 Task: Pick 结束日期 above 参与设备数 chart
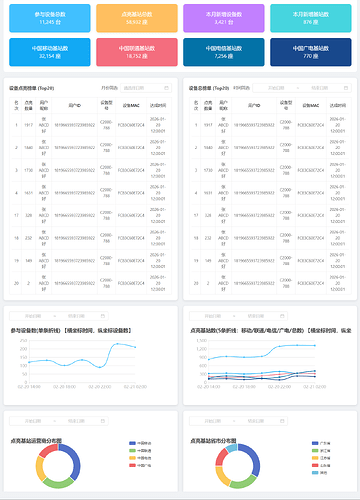point(76,316)
